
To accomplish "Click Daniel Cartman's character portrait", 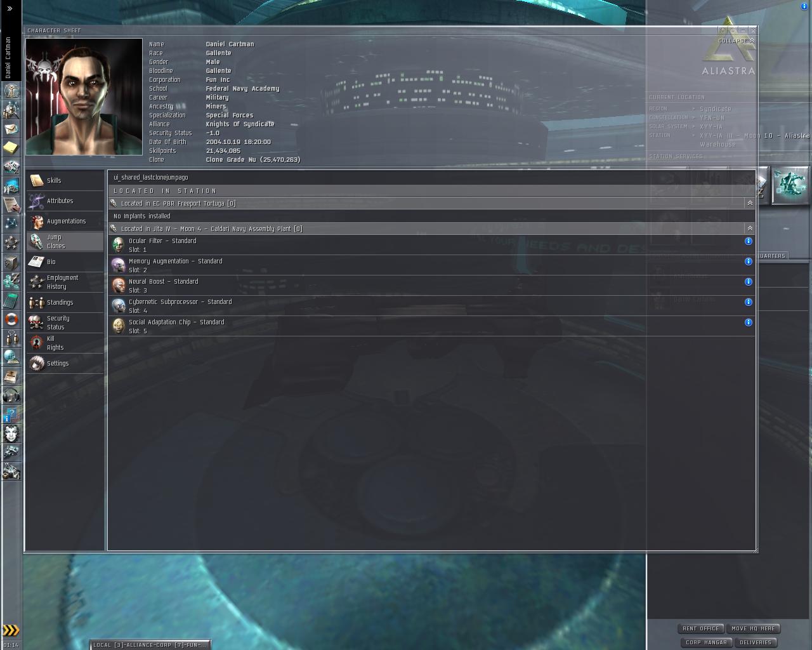I will click(84, 96).
